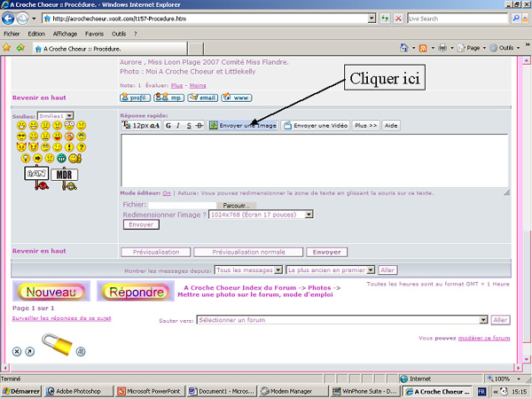Stop page loading with the red X icon
The width and height of the screenshot is (532, 399).
399,19
